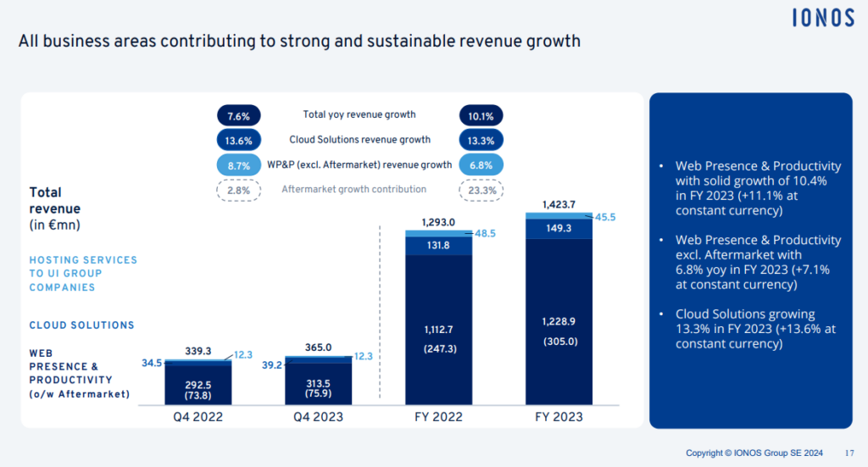Click the 'Q4 2022' axis label
Screen dimensions: 868x467
click(198, 417)
